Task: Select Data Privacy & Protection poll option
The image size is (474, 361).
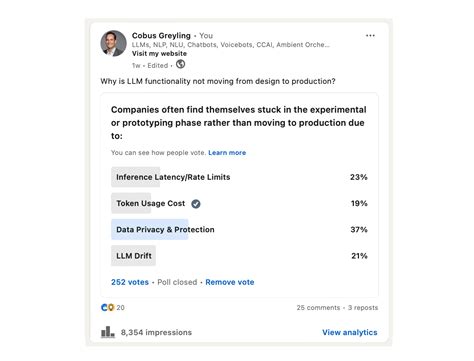Action: pos(239,229)
